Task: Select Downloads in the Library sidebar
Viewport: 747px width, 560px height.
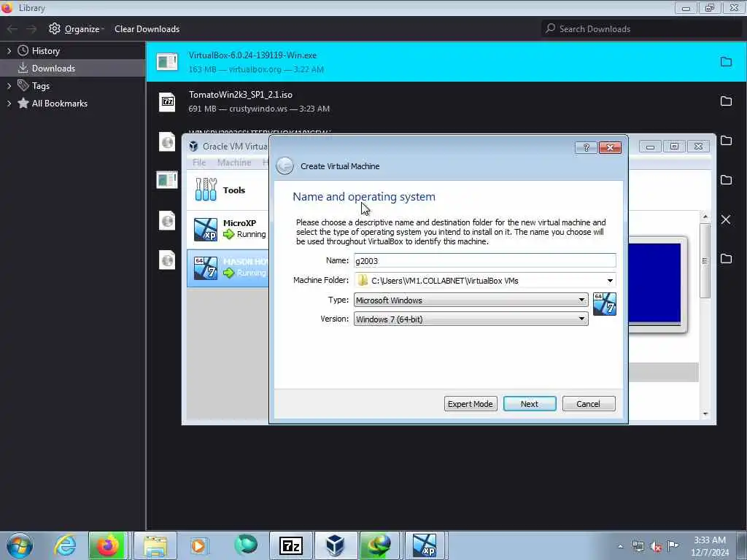Action: point(72,68)
